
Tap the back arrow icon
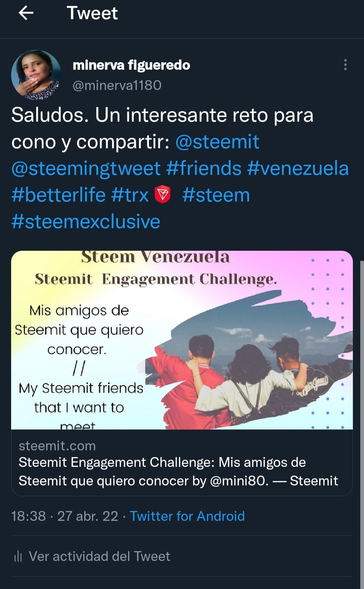[26, 13]
